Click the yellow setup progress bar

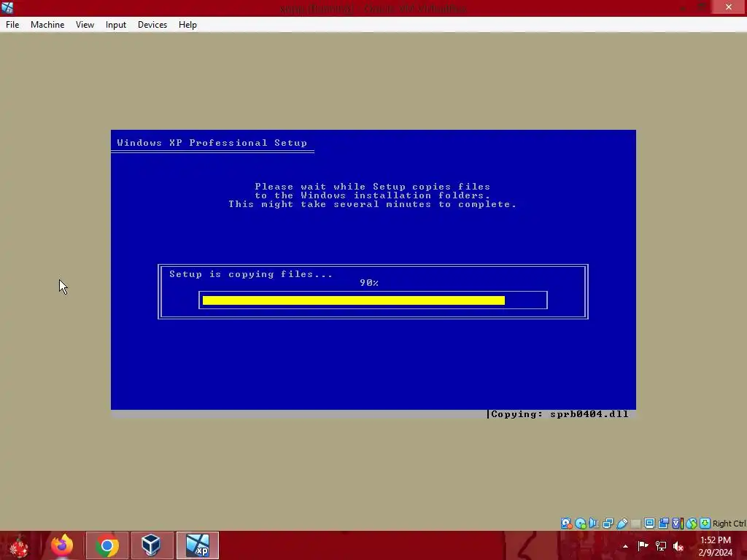tap(354, 300)
